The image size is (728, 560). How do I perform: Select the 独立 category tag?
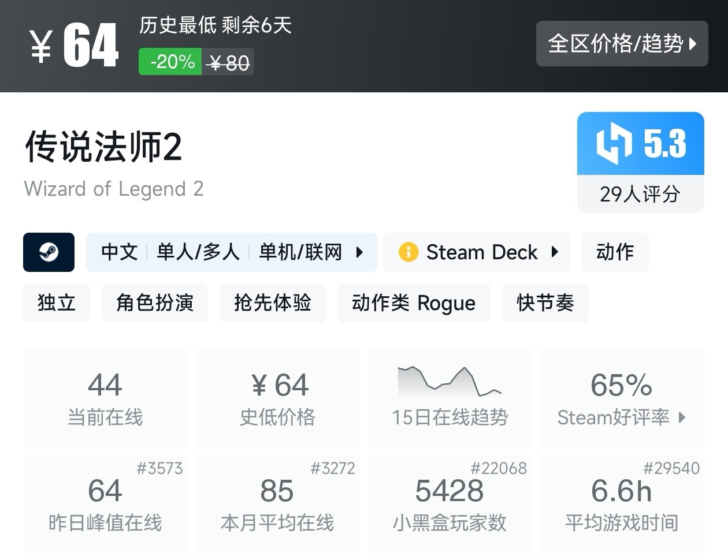point(56,303)
